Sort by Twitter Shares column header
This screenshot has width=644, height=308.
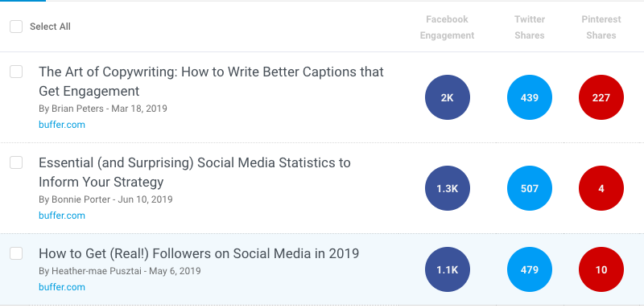coord(530,27)
